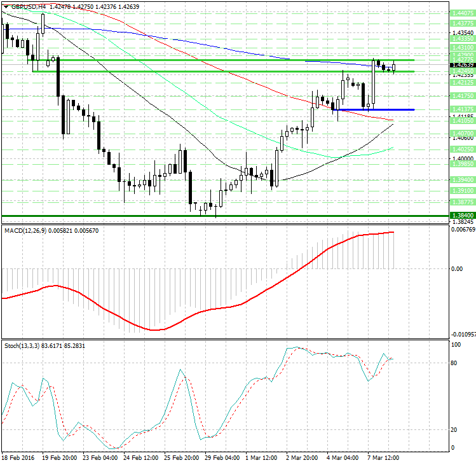Click the 2 Mar 20:00 time label
This screenshot has width=476, height=465.
coord(302,458)
